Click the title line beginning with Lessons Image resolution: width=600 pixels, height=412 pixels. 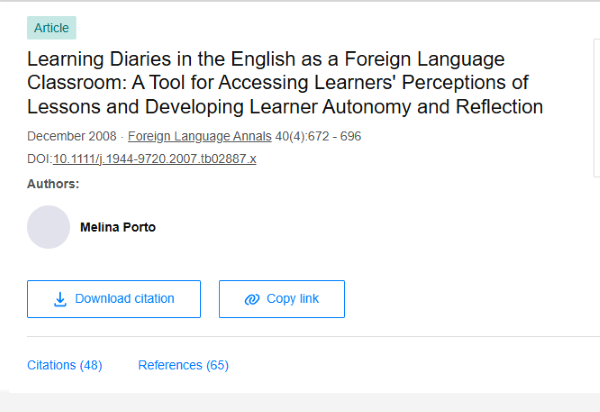285,107
